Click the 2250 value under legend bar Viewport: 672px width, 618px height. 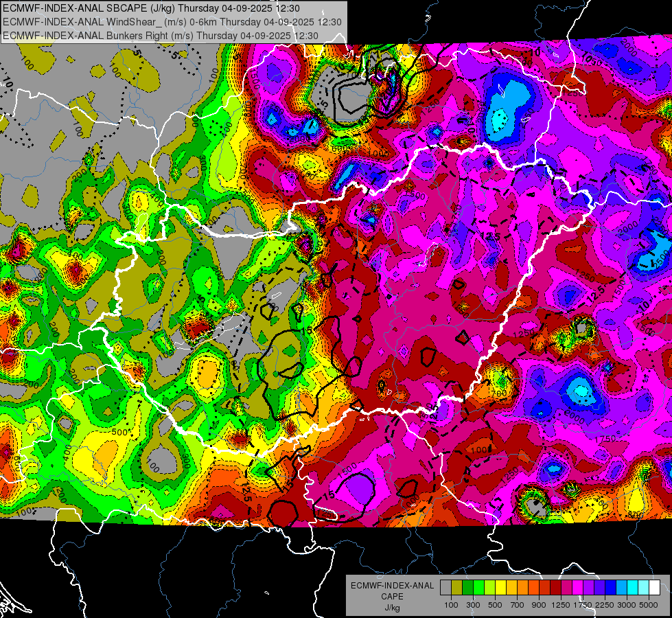[605, 605]
